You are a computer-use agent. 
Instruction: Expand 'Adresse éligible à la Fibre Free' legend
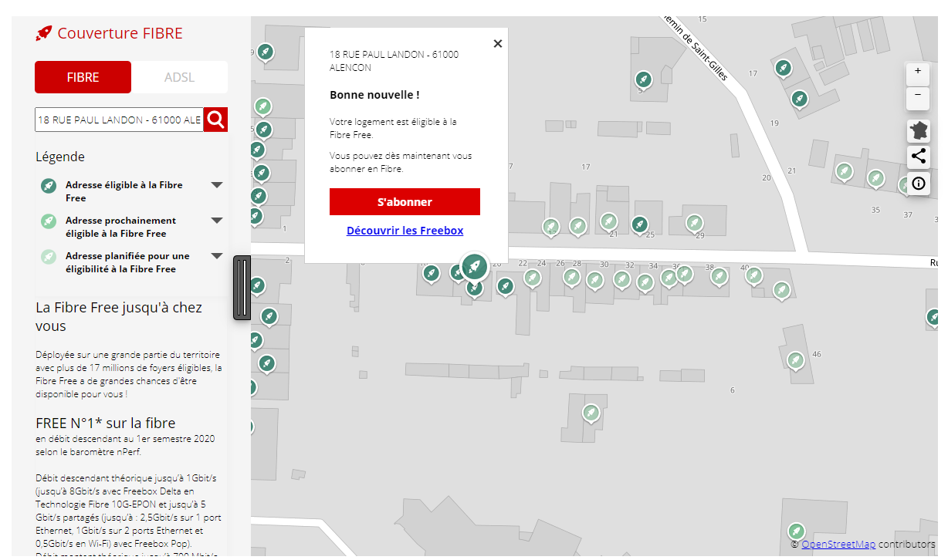click(x=217, y=185)
